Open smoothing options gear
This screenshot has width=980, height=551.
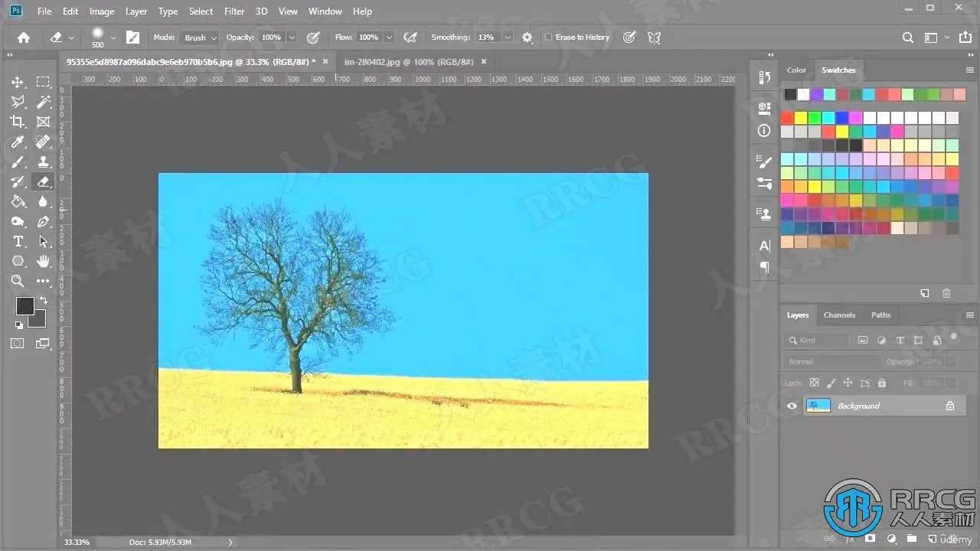(527, 37)
